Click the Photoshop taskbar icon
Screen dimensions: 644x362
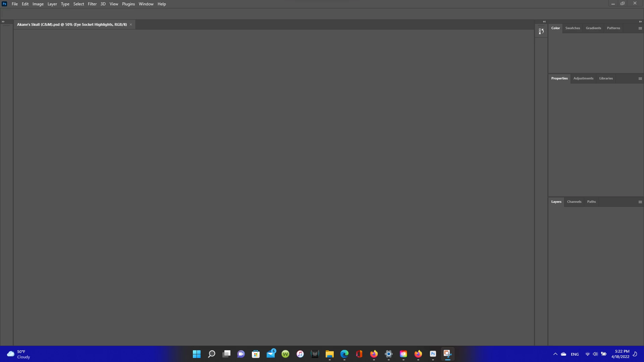click(433, 354)
